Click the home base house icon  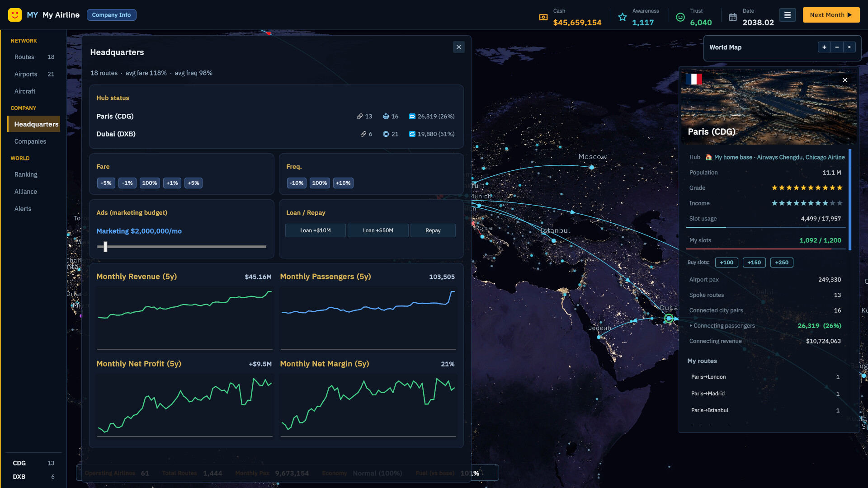point(709,157)
